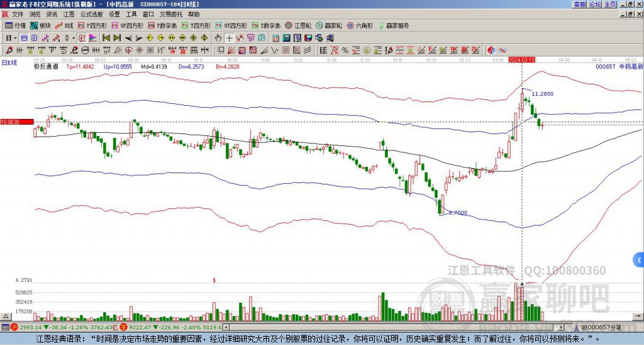Click the 日K线 chart label
The height and width of the screenshot is (345, 644).
(9, 63)
